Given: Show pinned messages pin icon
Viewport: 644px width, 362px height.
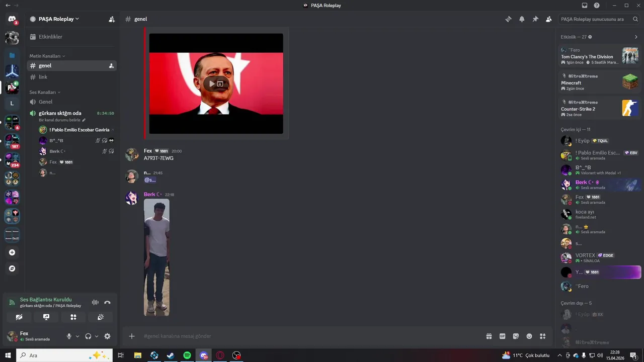Looking at the screenshot, I should 535,19.
